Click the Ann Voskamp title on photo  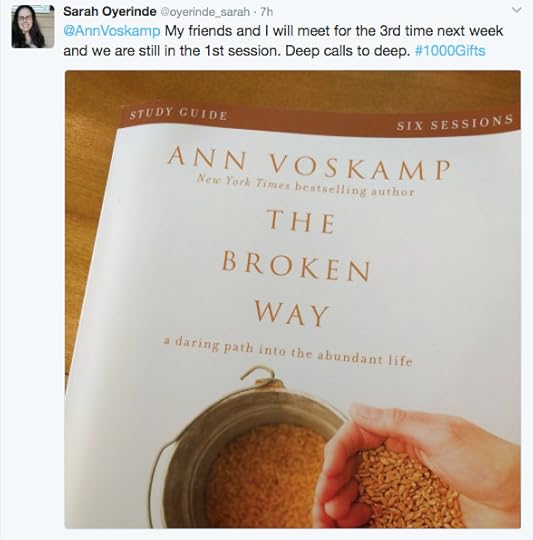[x=309, y=164]
